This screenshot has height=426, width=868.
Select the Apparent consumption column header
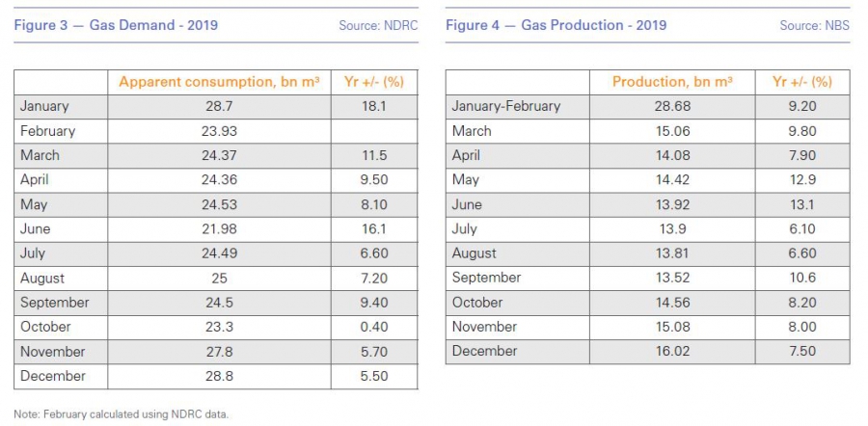pos(219,82)
